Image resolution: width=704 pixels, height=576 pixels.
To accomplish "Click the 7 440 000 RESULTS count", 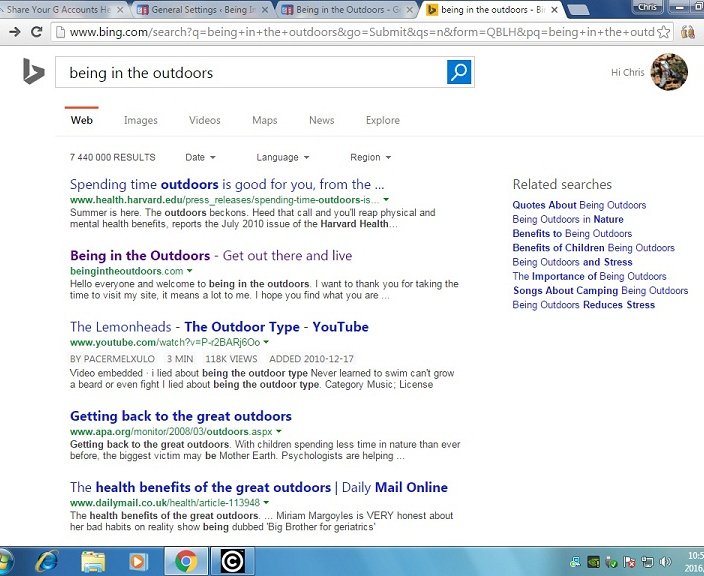I will pos(113,158).
